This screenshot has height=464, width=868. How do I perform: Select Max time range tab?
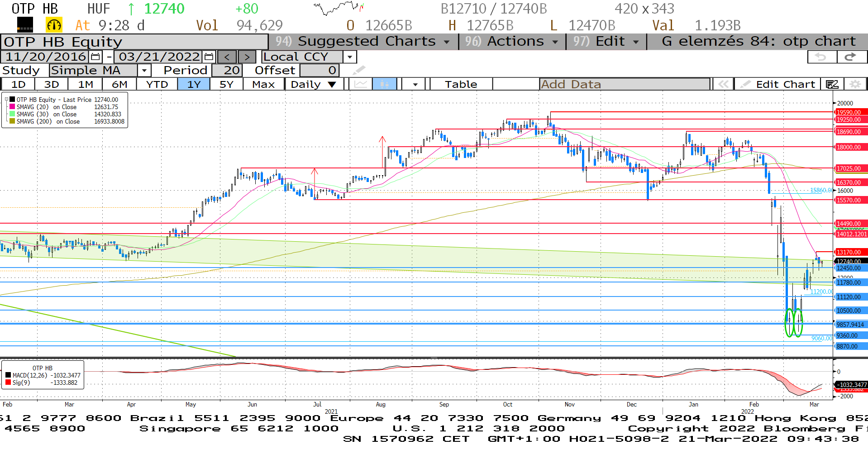click(263, 84)
